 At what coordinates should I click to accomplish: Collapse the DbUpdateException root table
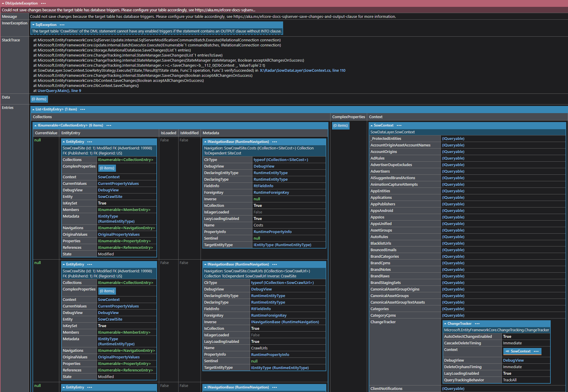pyautogui.click(x=3, y=3)
